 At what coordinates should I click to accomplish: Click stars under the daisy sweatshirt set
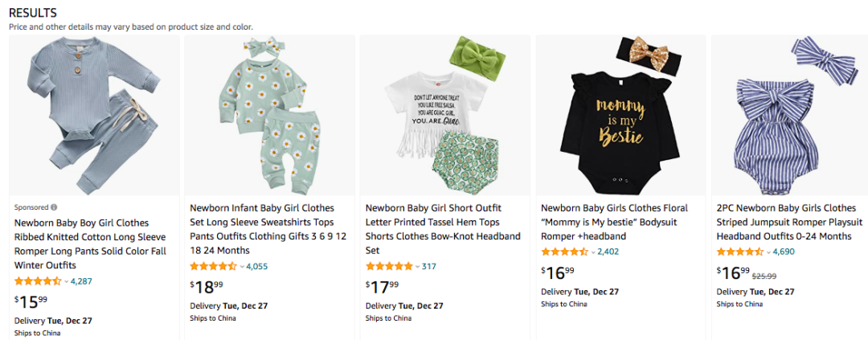213,267
